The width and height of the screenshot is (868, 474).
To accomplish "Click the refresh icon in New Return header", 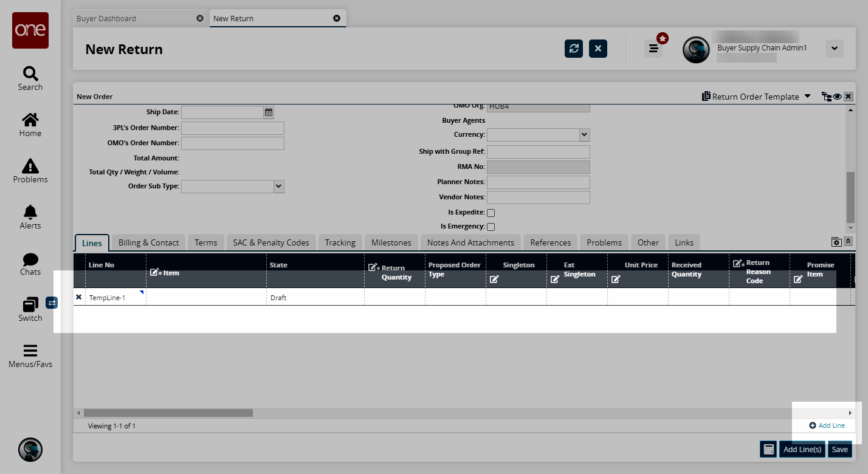I will pos(573,49).
